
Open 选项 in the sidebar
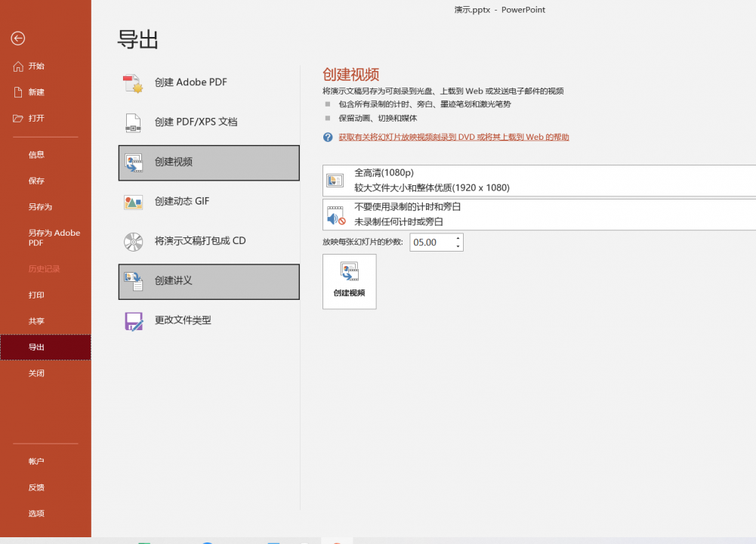point(45,514)
